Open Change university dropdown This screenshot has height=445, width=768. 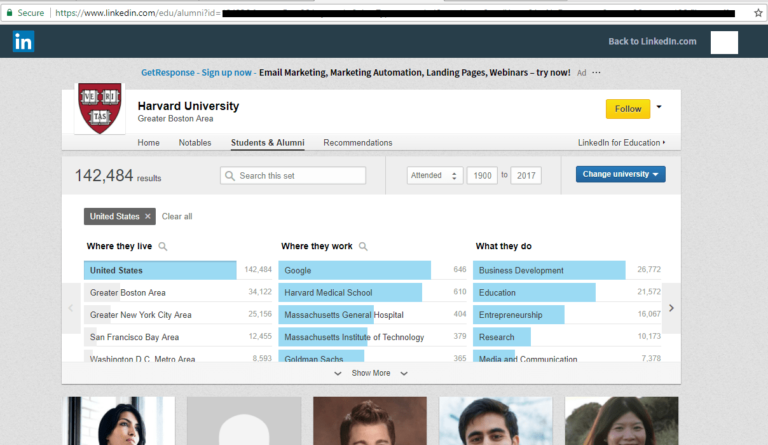(x=621, y=174)
